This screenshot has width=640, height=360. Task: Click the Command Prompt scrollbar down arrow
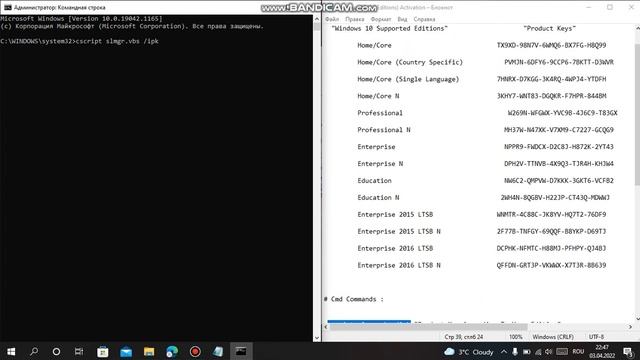(x=317, y=338)
